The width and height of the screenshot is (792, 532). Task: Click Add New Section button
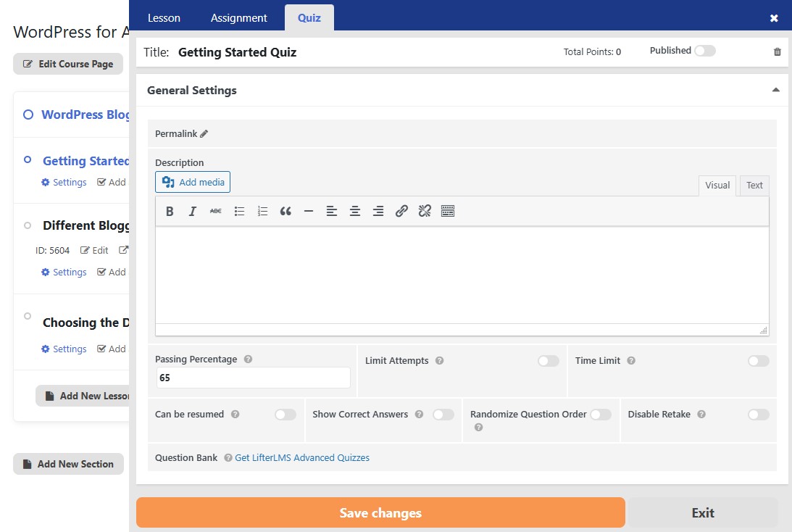coord(68,464)
